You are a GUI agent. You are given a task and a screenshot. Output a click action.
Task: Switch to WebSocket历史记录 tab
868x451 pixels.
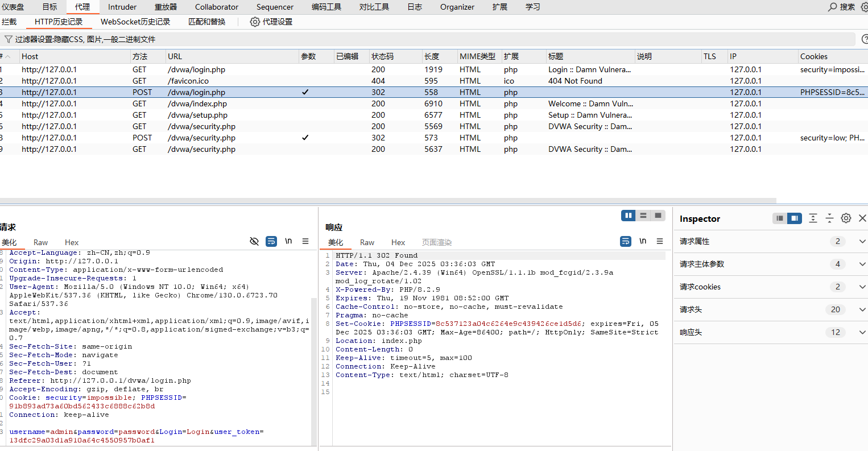click(135, 22)
